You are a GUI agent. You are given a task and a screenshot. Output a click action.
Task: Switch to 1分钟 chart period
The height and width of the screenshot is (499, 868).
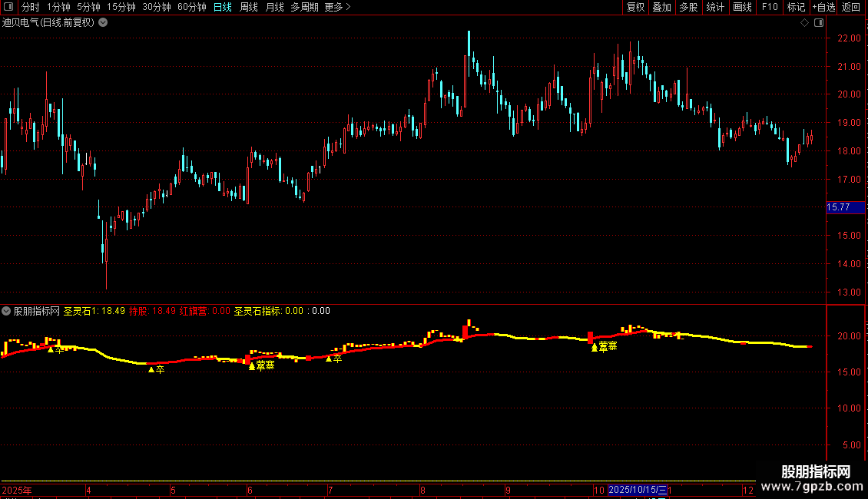[x=58, y=7]
